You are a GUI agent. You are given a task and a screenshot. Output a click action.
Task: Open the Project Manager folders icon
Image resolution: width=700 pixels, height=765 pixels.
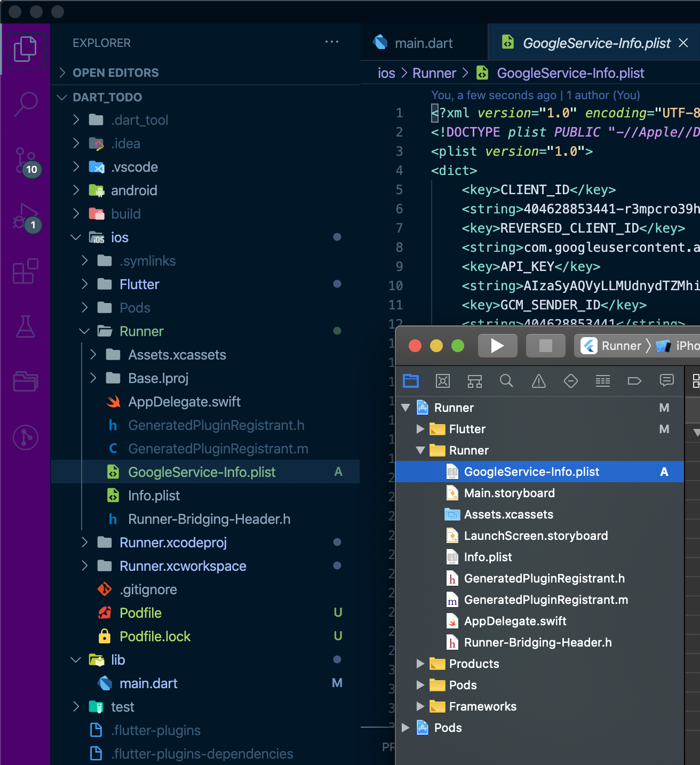tap(25, 381)
